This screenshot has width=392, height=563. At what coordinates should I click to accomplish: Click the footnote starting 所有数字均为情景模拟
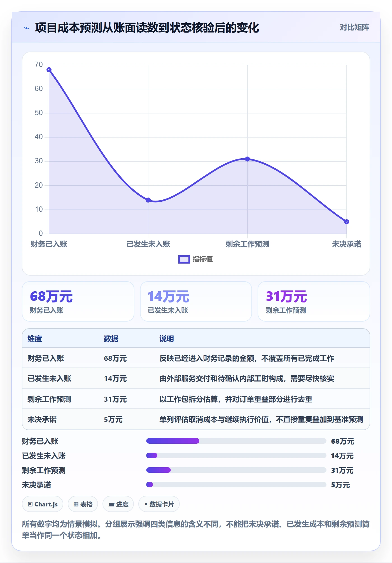196,530
